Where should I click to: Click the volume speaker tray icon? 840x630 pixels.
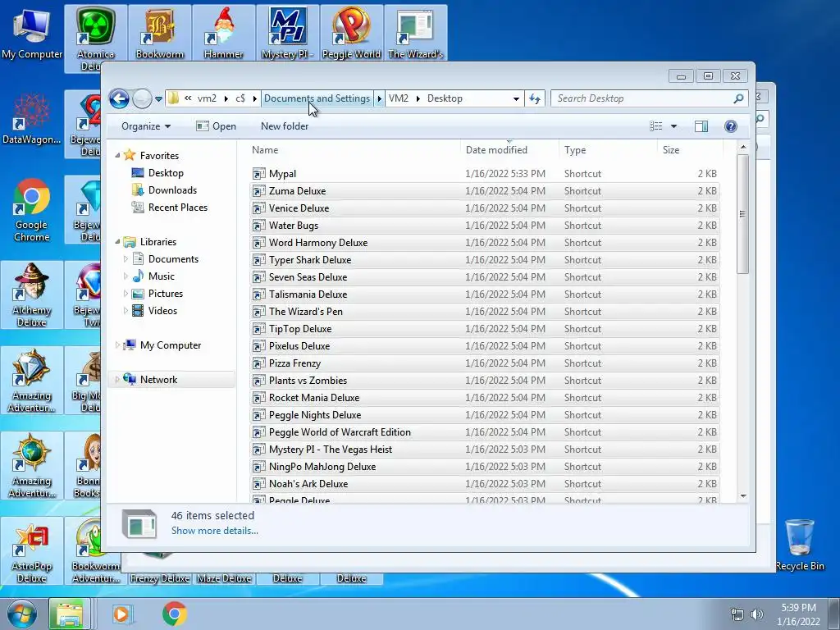point(757,614)
